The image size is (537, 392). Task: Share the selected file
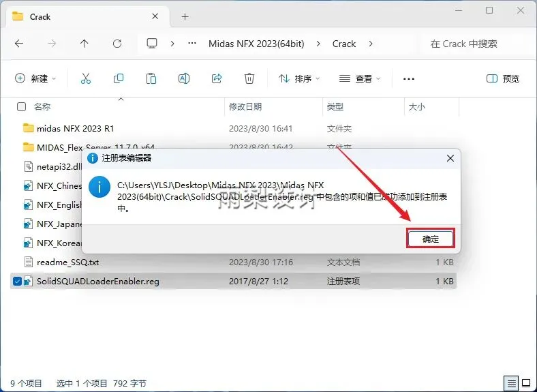pyautogui.click(x=217, y=78)
